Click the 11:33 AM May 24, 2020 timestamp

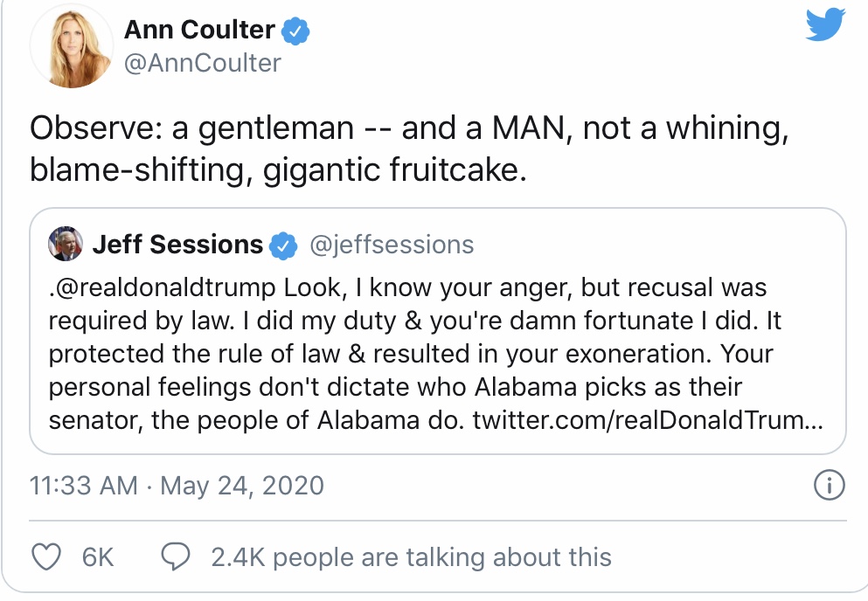pos(177,486)
